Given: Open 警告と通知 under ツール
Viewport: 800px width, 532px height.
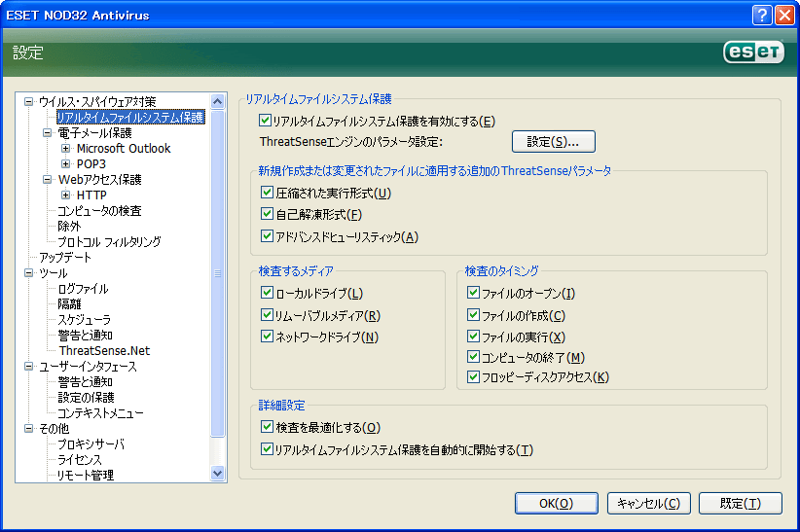Looking at the screenshot, I should coord(86,336).
